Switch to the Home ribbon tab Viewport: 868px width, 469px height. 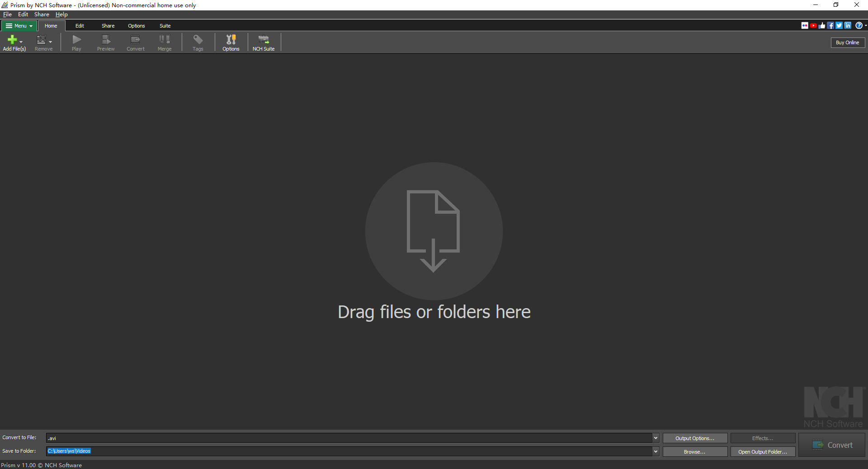(x=51, y=26)
